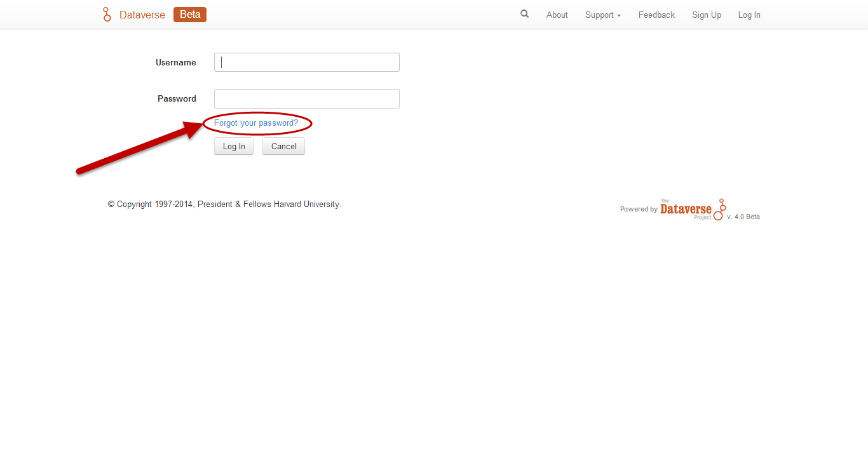Image resolution: width=868 pixels, height=449 pixels.
Task: Go to Dataverse home link
Action: tap(142, 15)
